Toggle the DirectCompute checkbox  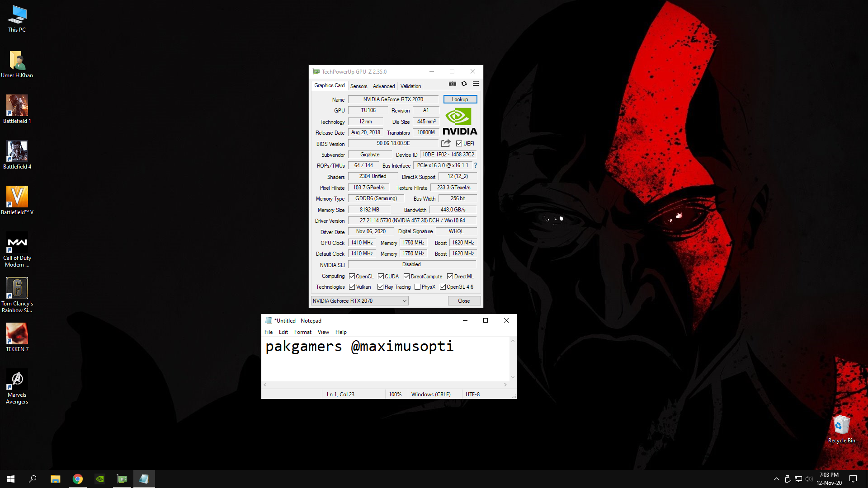pyautogui.click(x=406, y=277)
